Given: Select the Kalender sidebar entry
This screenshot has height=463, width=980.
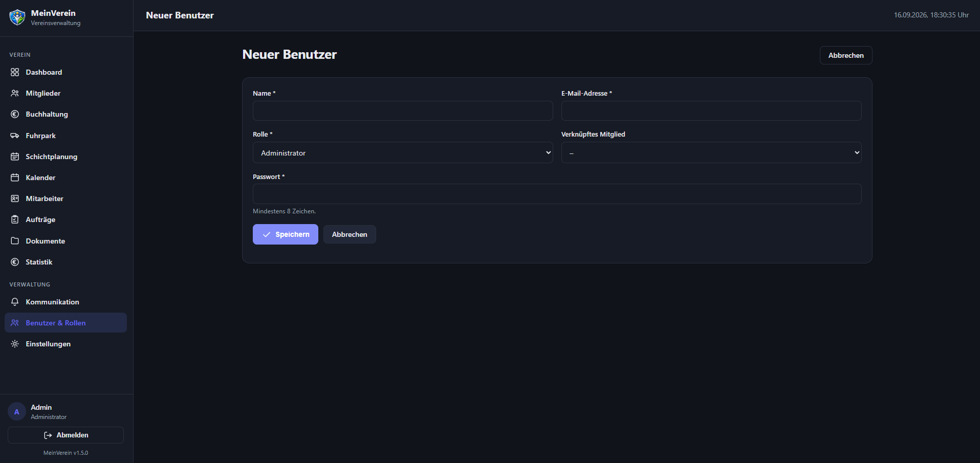Looking at the screenshot, I should (x=66, y=178).
